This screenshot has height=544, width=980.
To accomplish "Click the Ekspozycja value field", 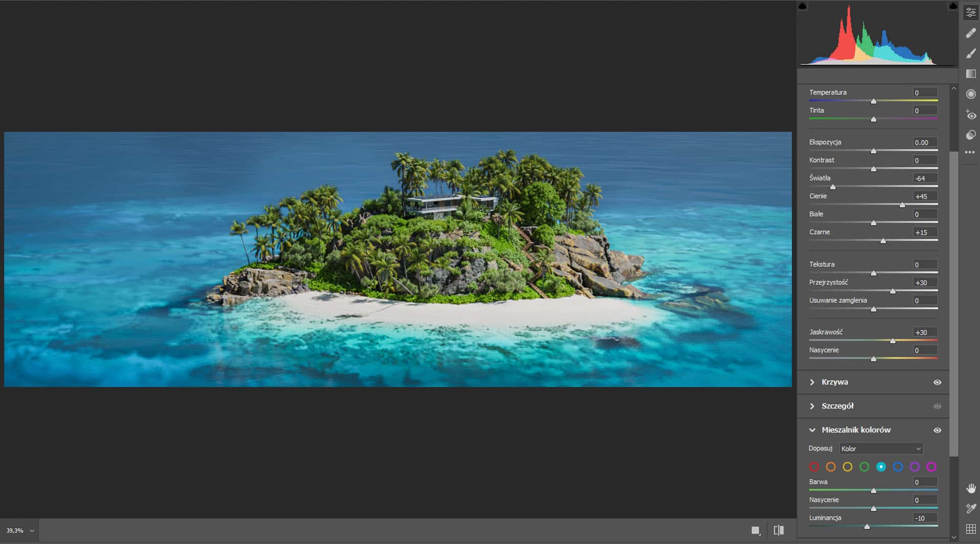I will [925, 142].
